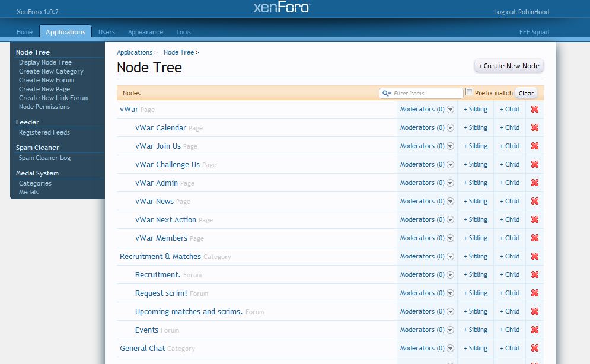Open the FFF Squad link

[534, 33]
